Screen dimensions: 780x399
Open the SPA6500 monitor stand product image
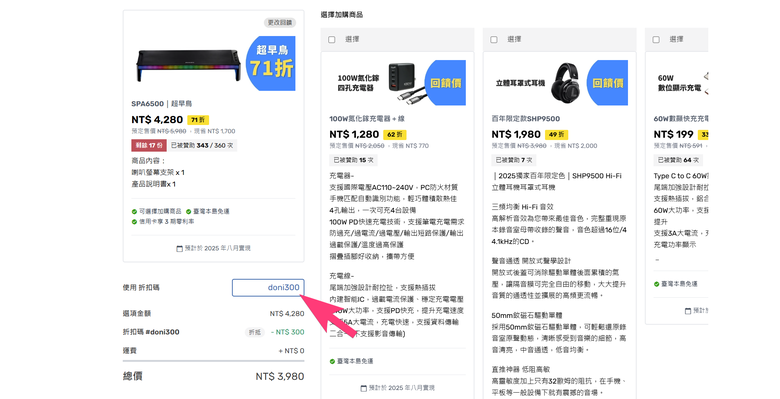tap(189, 66)
